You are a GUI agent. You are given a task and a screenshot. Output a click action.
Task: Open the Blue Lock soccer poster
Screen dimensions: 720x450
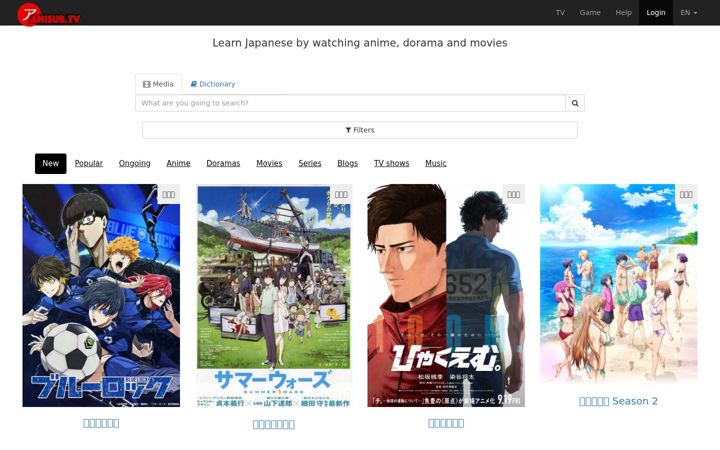tap(101, 296)
